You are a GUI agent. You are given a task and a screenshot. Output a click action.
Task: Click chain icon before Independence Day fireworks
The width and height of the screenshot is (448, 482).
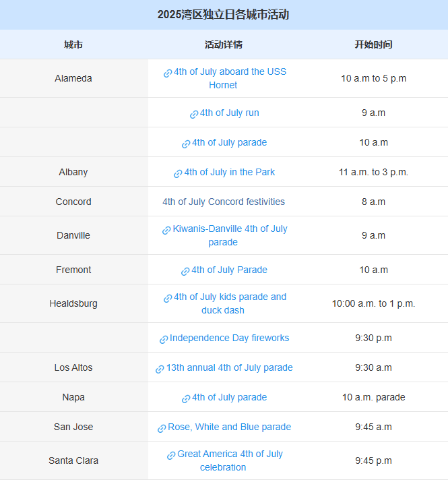click(x=164, y=339)
